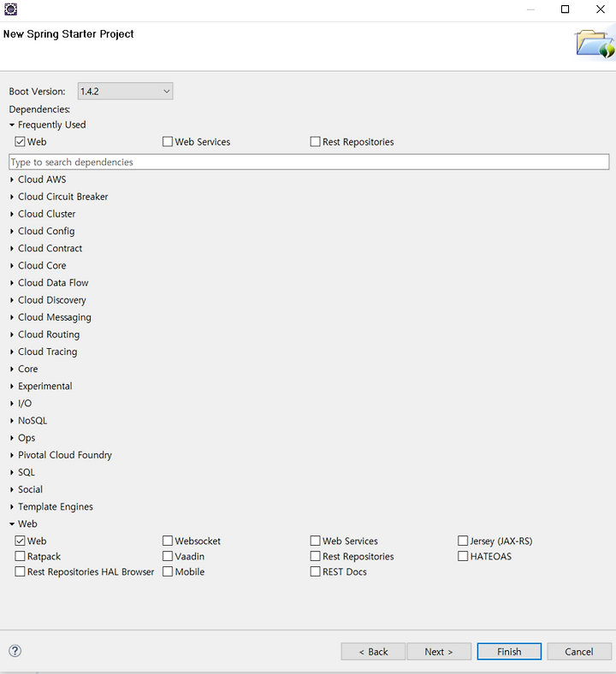Expand the Social category
Image resolution: width=616 pixels, height=674 pixels.
(12, 489)
